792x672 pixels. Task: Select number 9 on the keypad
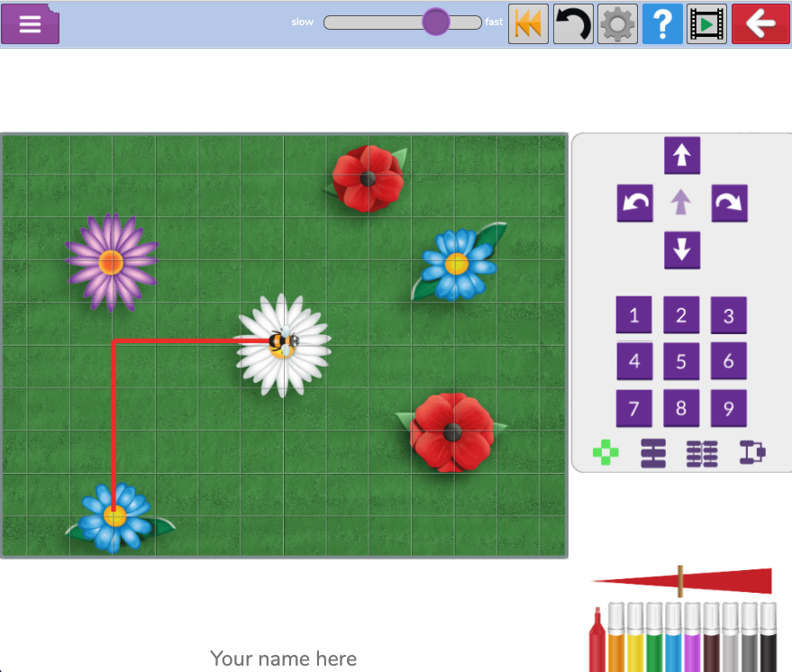click(x=728, y=408)
